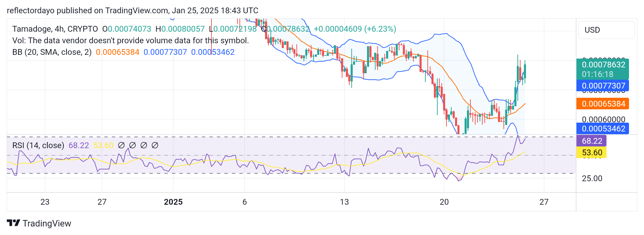
Task: Click the open price value 0.00074073
Action: coord(129,29)
